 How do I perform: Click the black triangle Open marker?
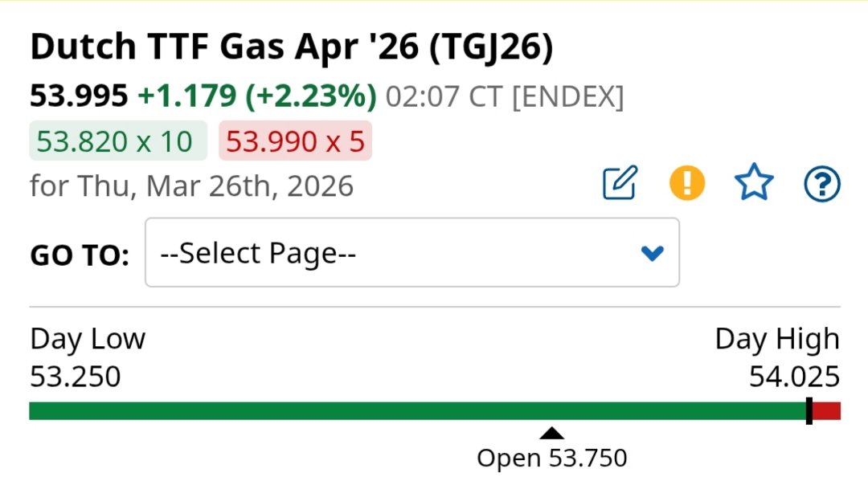pos(551,434)
